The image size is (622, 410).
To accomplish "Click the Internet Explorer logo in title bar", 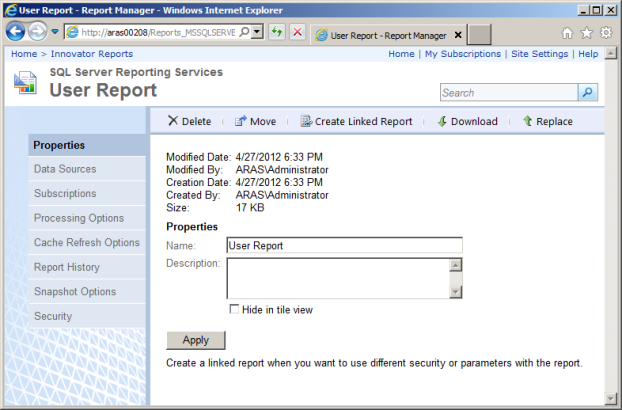I will pyautogui.click(x=11, y=10).
